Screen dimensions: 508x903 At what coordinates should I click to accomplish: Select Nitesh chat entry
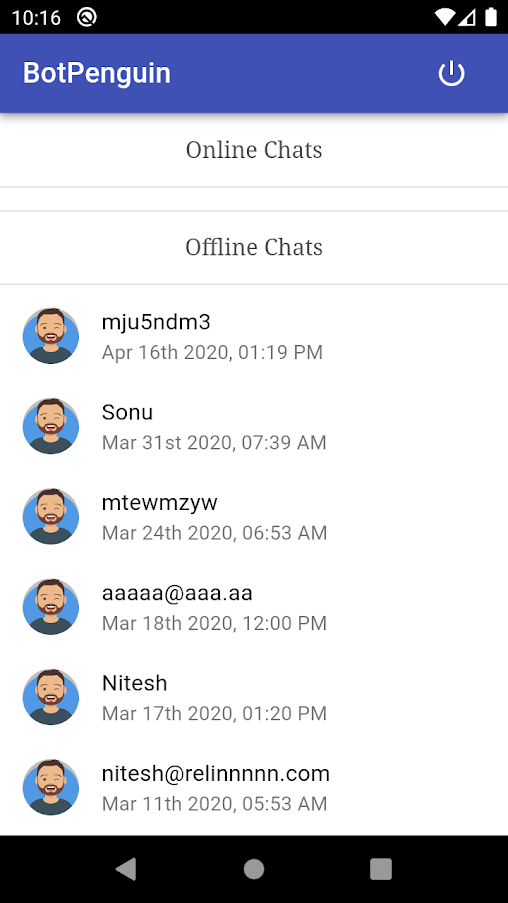click(254, 697)
